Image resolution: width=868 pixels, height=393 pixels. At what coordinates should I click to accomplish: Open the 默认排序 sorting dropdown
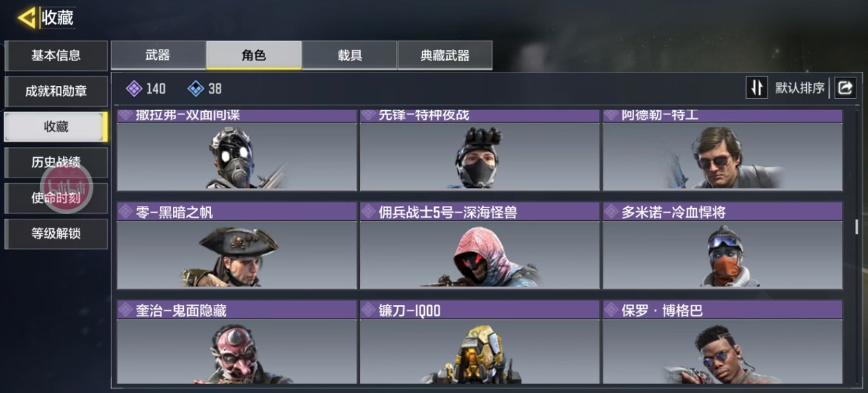800,88
